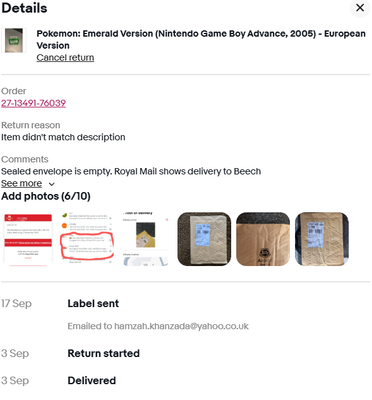This screenshot has width=372, height=400.
Task: Open the white envelope on dark background photo
Action: click(204, 239)
